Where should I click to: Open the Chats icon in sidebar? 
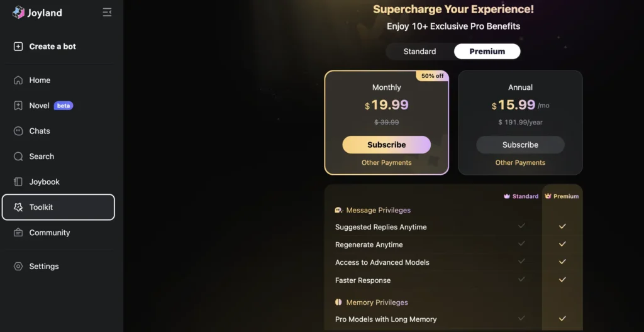pos(18,131)
